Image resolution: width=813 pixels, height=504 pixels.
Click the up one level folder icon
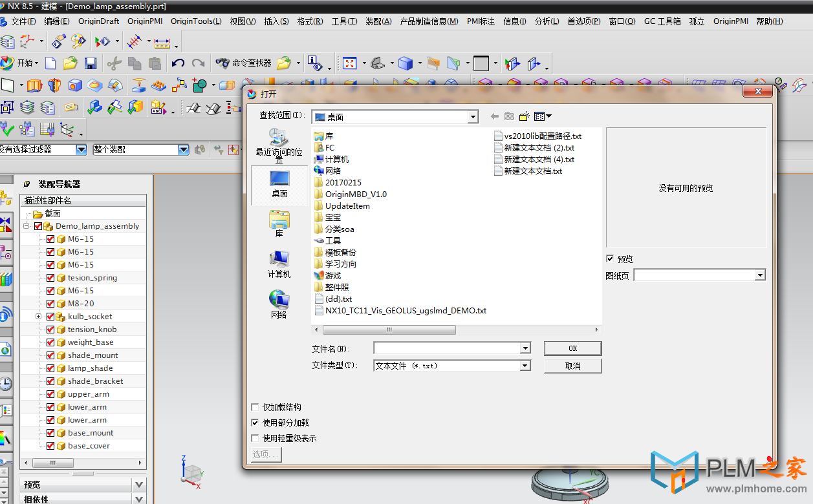509,116
